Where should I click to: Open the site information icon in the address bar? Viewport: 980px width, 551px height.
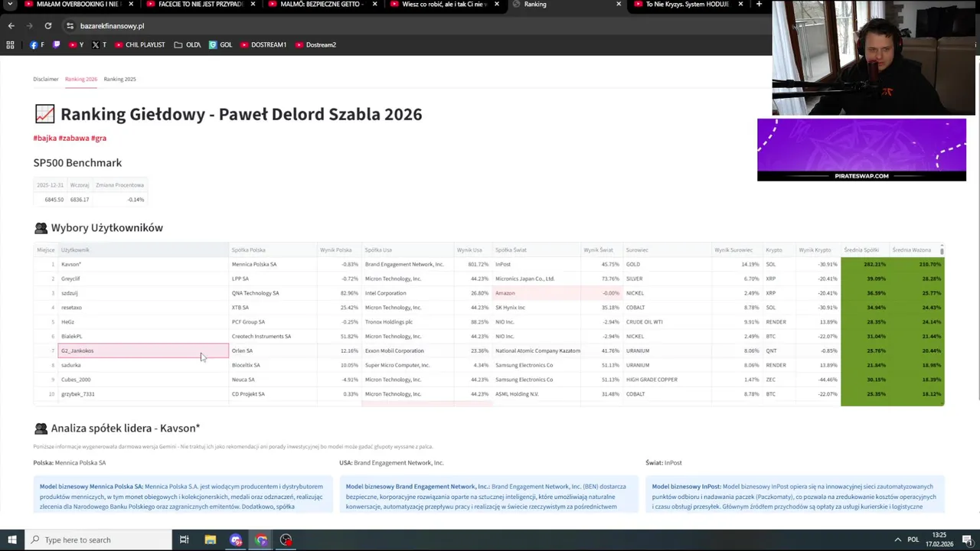pos(70,25)
